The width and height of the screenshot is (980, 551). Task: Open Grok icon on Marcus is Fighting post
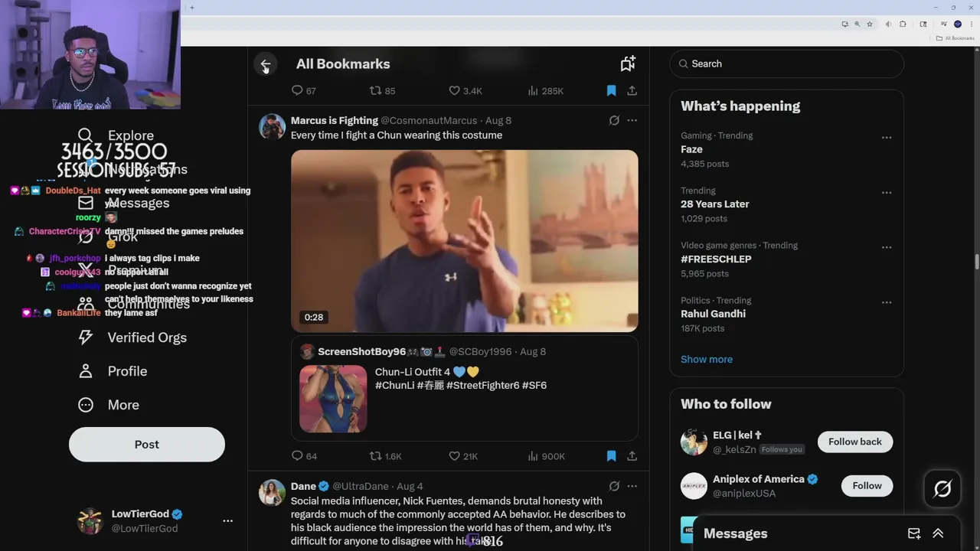[614, 120]
